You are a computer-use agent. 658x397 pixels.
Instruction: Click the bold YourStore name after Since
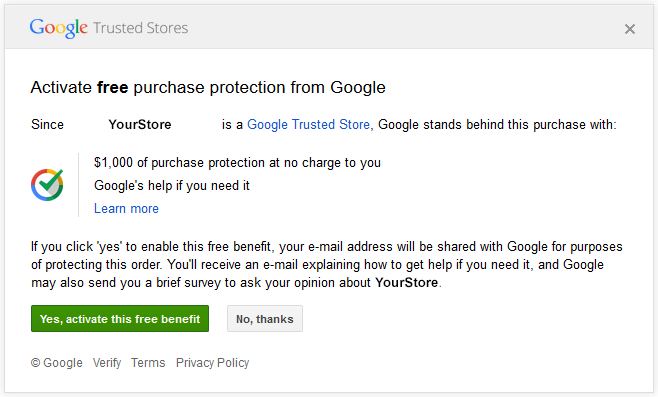(x=140, y=125)
